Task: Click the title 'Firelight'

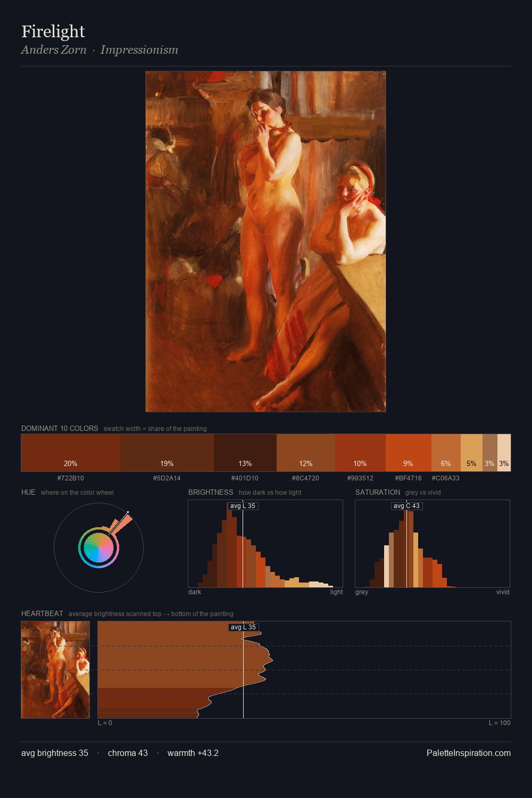Action: click(53, 31)
